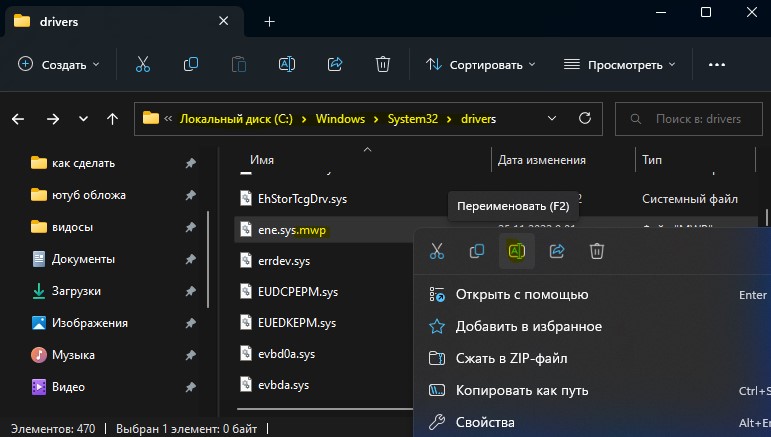Click the context menu Cut icon
Viewport: 771px width, 437px height.
click(x=437, y=251)
